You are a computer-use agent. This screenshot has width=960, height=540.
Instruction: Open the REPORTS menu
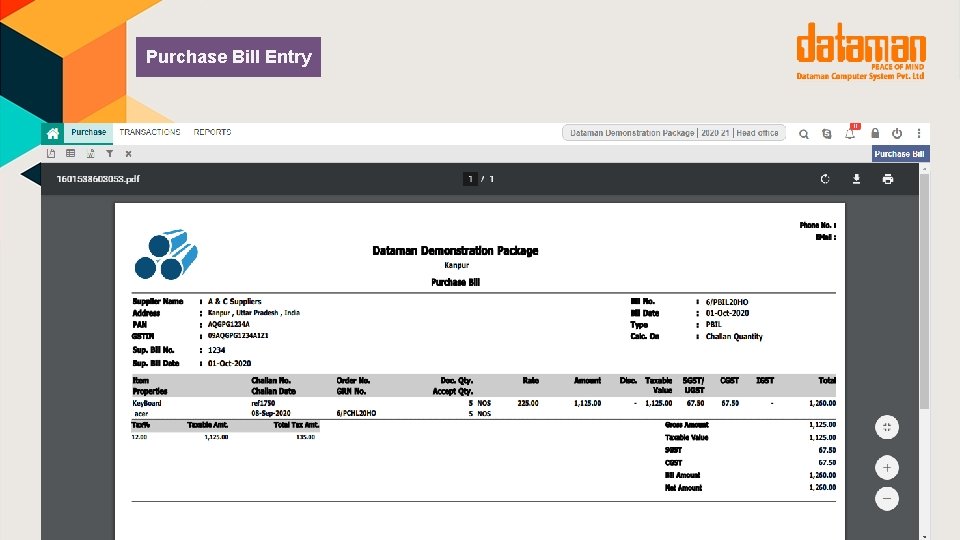click(212, 132)
